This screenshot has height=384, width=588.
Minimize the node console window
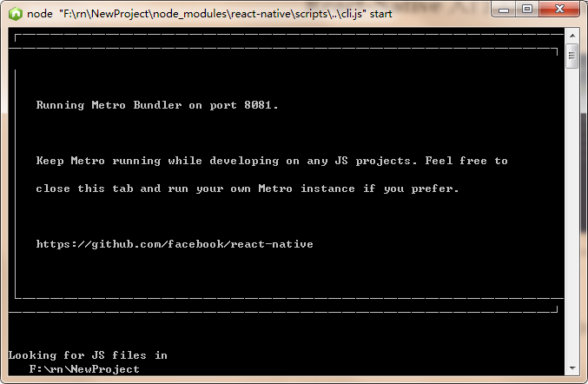pos(504,9)
